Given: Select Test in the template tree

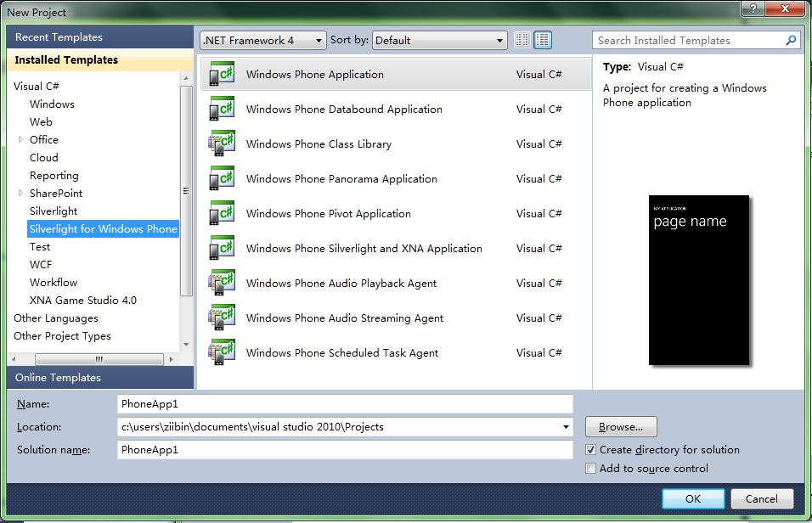Looking at the screenshot, I should 40,246.
